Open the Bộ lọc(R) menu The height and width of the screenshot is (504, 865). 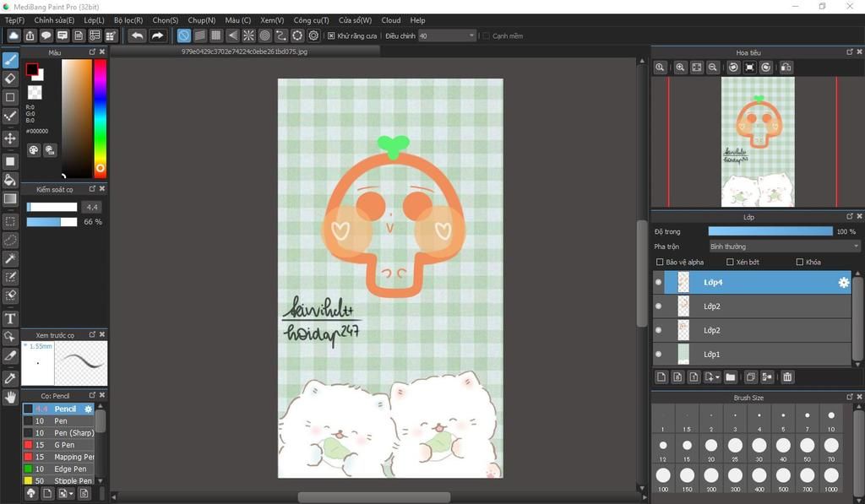pyautogui.click(x=128, y=20)
